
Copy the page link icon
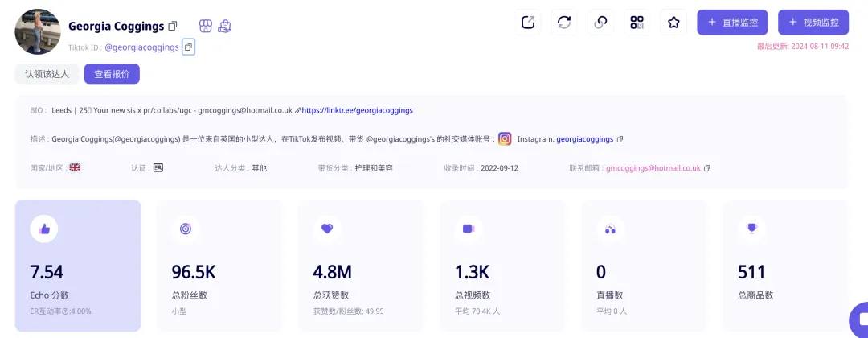(600, 23)
